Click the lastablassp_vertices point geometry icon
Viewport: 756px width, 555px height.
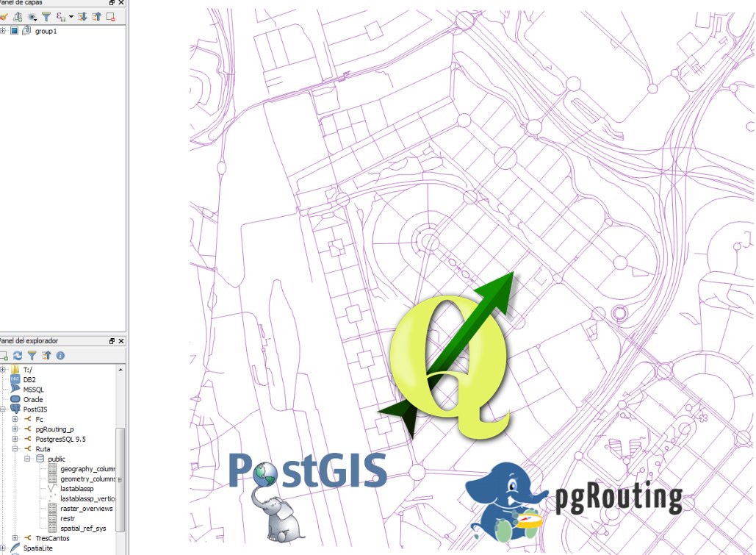point(52,498)
